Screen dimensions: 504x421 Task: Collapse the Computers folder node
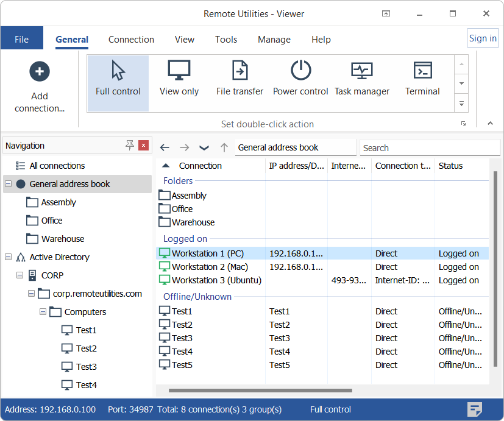pos(43,312)
